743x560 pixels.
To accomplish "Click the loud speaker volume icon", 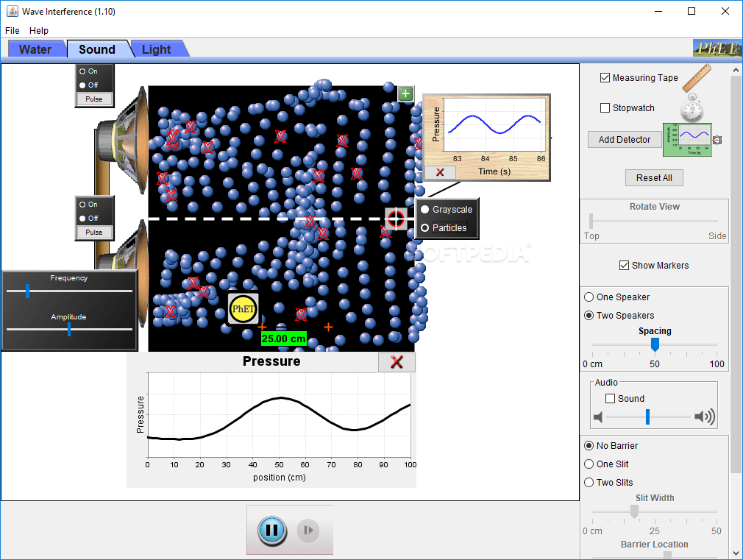I will pos(705,417).
